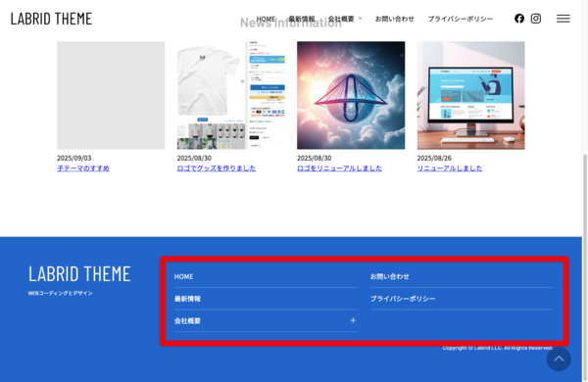Open the ロゴでグッズを作りました article link
Image resolution: width=588 pixels, height=382 pixels.
pos(216,168)
